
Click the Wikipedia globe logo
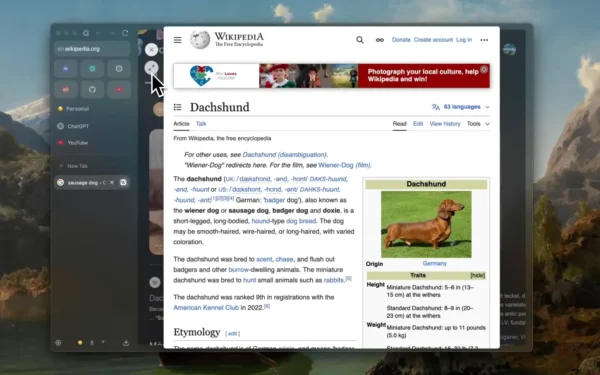(200, 40)
